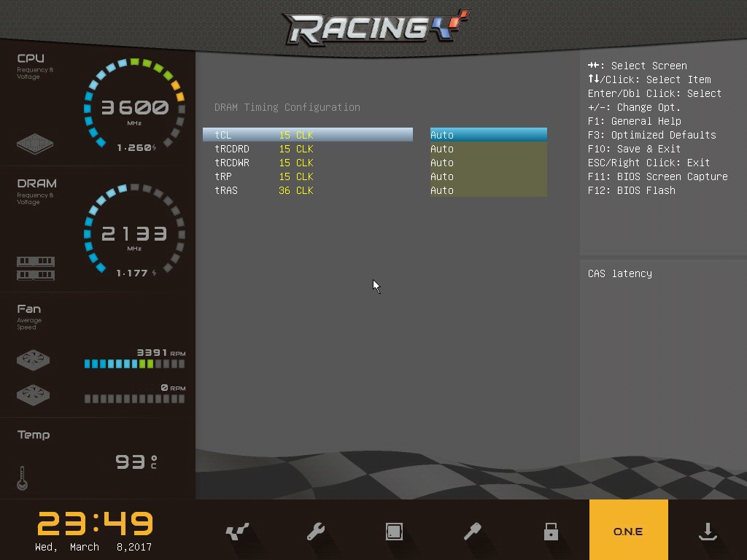Open the tCL Auto option dropdown
The height and width of the screenshot is (560, 747).
488,135
